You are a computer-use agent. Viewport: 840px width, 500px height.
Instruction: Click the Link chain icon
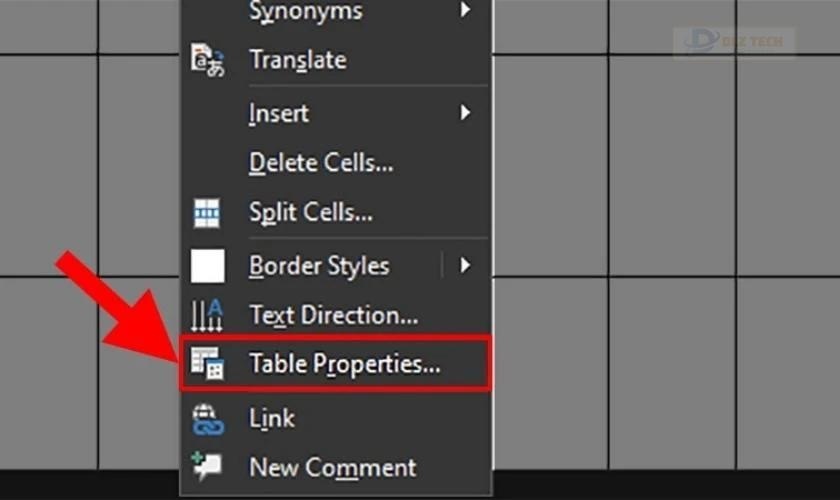pyautogui.click(x=208, y=419)
